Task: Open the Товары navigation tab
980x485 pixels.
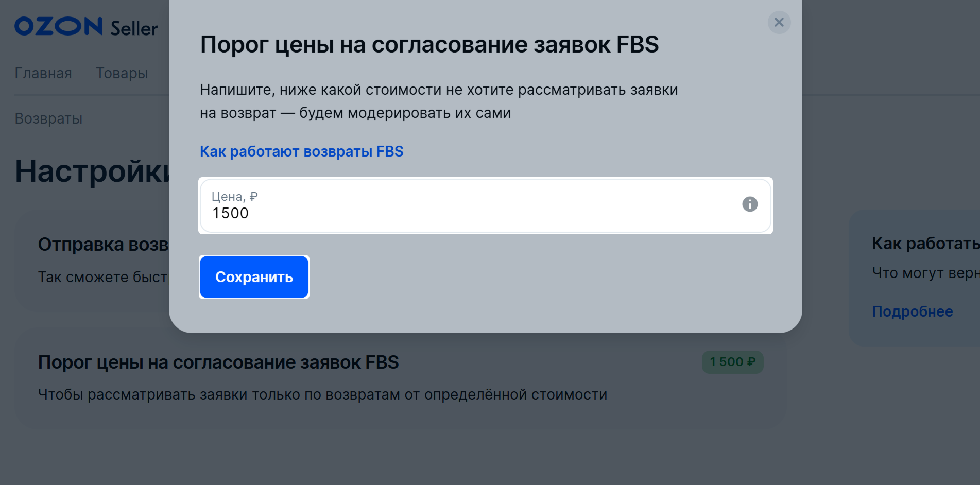Action: (122, 73)
